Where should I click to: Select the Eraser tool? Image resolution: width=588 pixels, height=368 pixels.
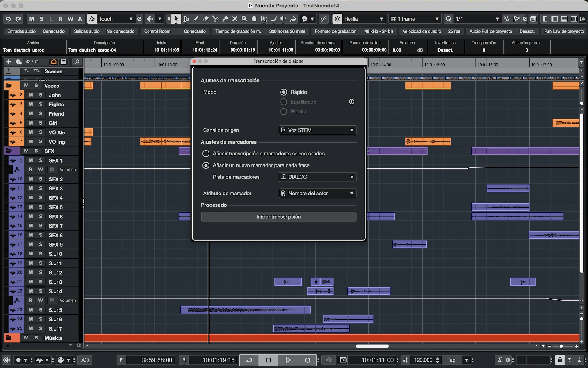tap(205, 19)
